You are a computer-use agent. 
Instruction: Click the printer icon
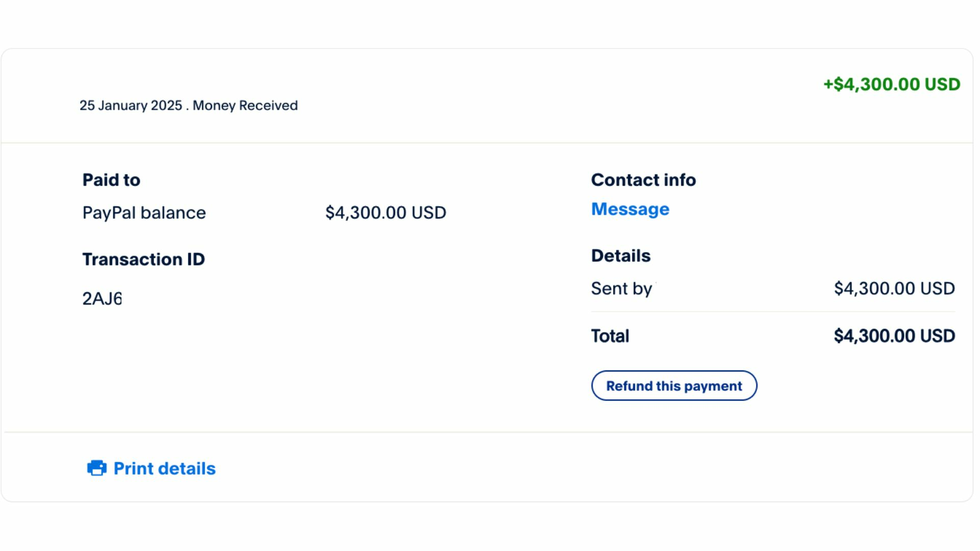[x=97, y=468]
